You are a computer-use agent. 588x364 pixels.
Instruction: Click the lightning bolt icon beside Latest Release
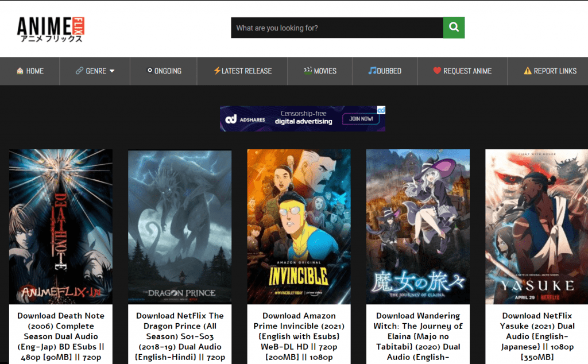[216, 71]
